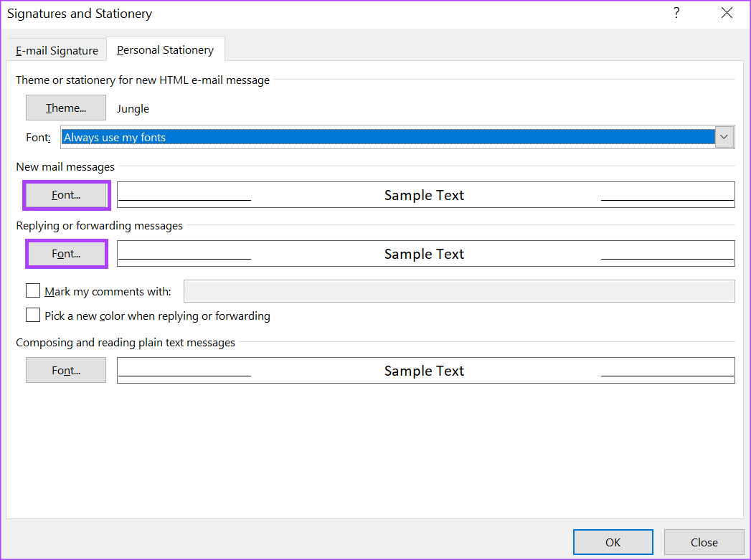Click the plain text Sample Text preview

(426, 371)
